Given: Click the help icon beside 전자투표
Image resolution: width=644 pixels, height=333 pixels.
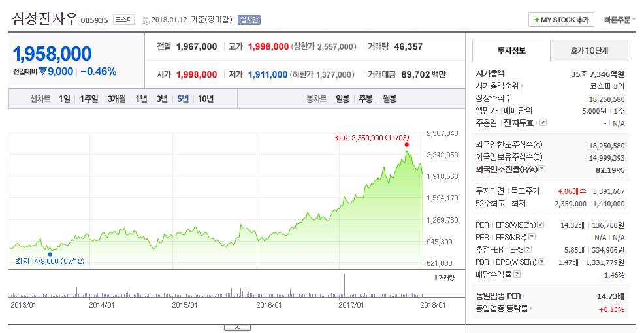Looking at the screenshot, I should click(543, 122).
